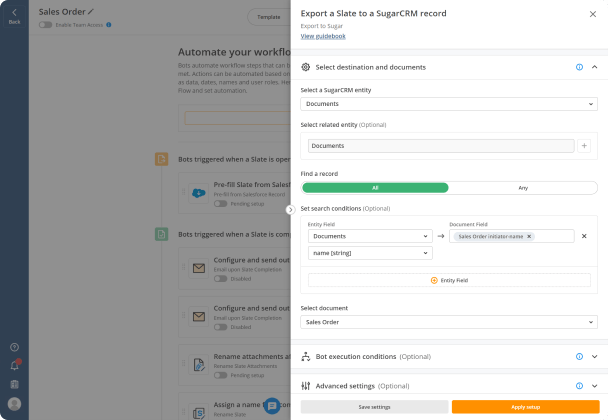Click the gear icon beside Select destination
608x420 pixels.
click(306, 67)
